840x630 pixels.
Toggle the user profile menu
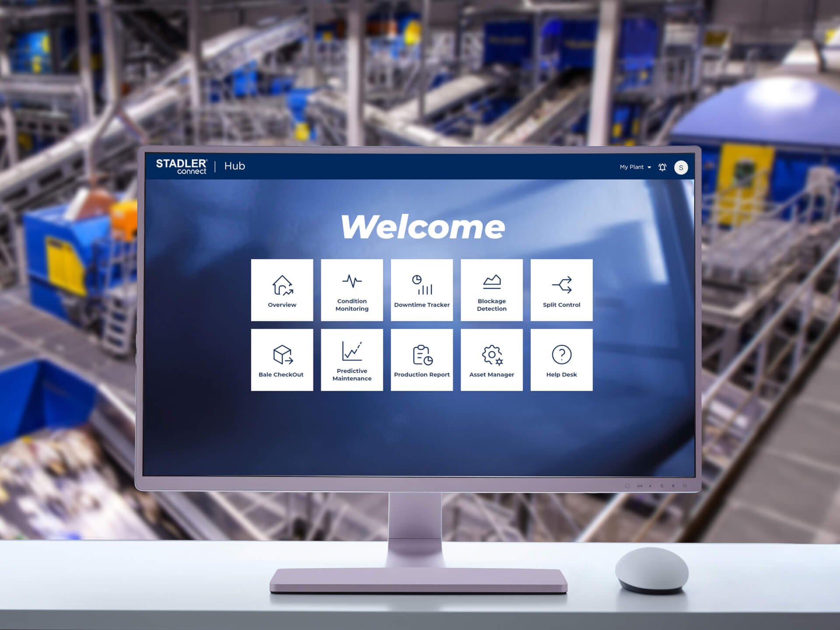[680, 167]
